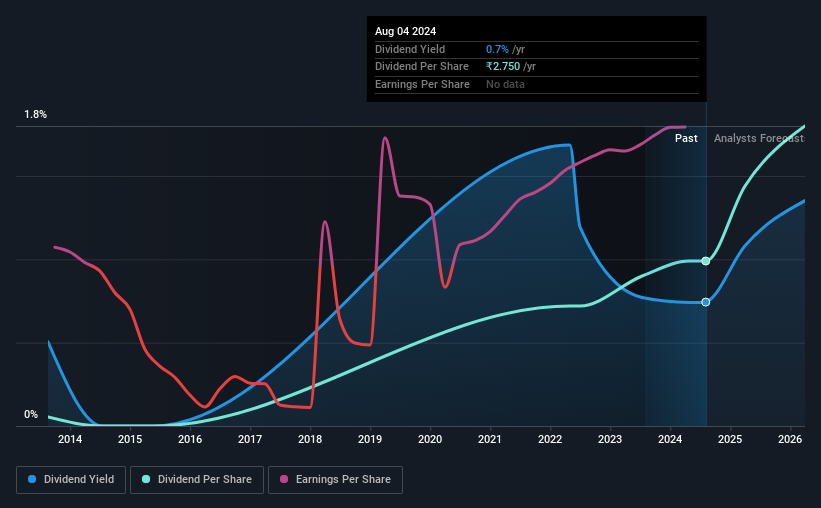821x508 pixels.
Task: Click the 0% y-axis label
Action: (31, 415)
